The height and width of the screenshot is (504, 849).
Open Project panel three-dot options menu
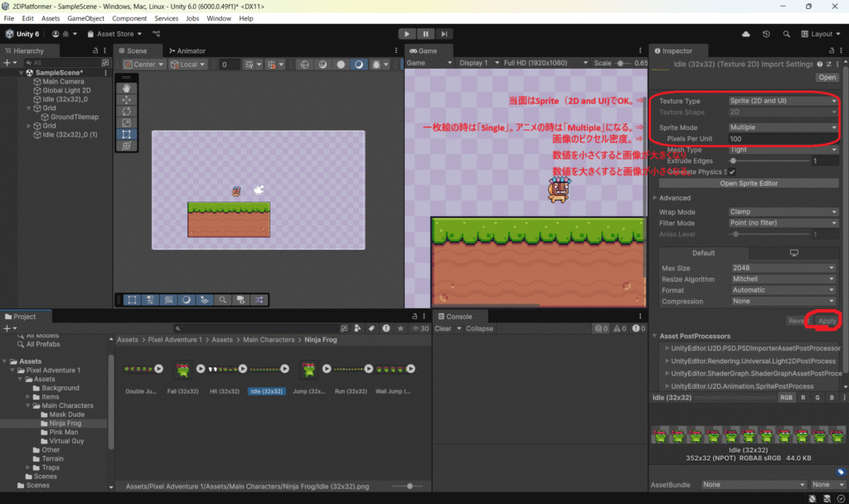coord(424,316)
